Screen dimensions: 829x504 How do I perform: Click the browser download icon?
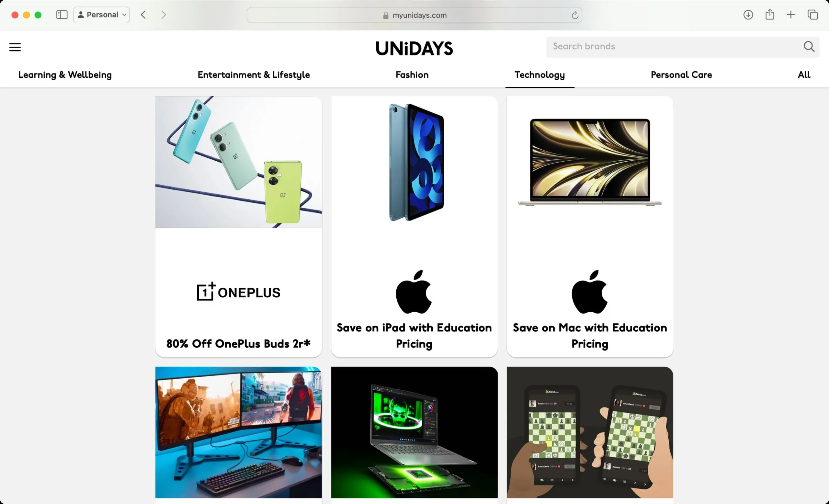click(748, 15)
